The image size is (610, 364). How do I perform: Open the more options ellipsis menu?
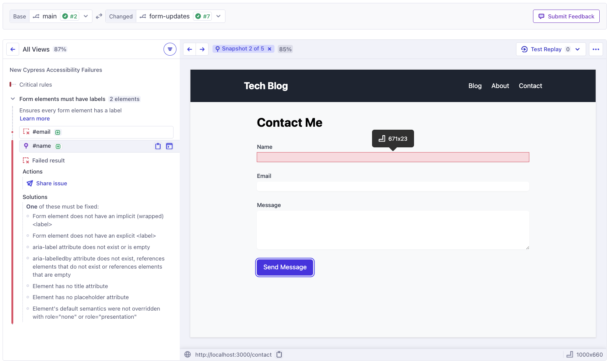click(x=596, y=49)
